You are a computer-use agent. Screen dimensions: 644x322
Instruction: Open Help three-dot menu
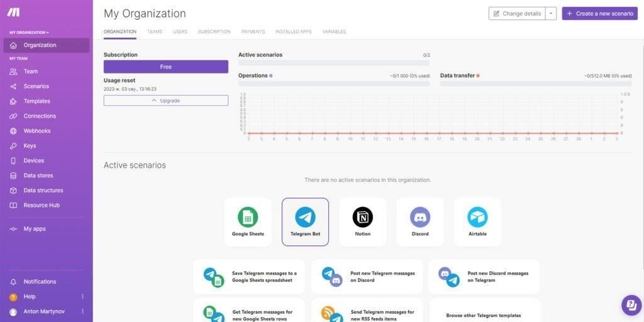(82, 297)
